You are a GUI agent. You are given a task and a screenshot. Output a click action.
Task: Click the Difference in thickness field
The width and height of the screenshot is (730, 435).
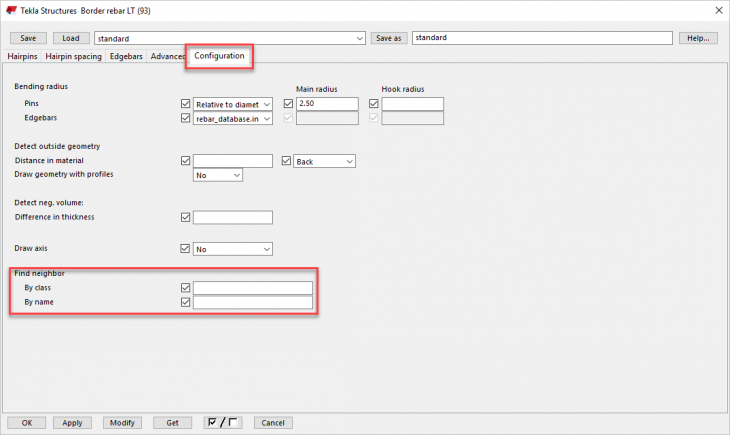[233, 218]
